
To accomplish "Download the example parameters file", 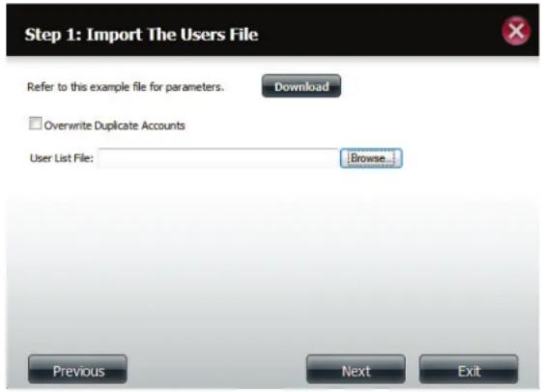I will (x=301, y=86).
